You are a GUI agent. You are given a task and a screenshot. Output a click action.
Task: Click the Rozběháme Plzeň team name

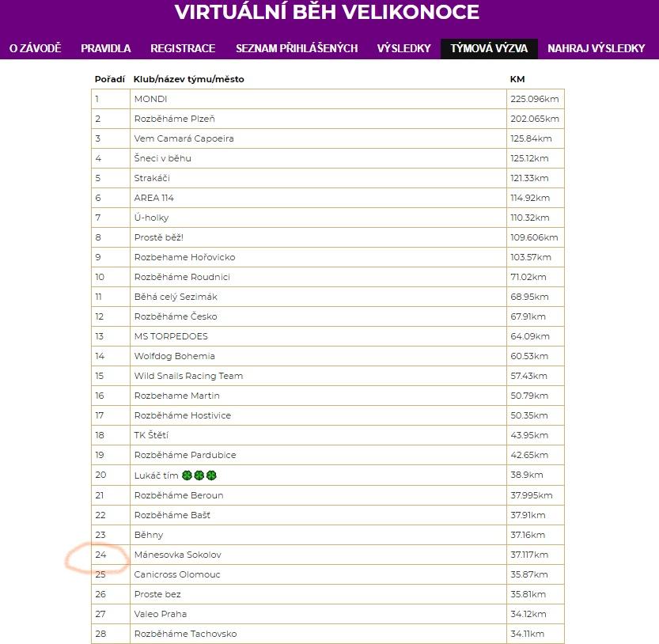[x=174, y=119]
